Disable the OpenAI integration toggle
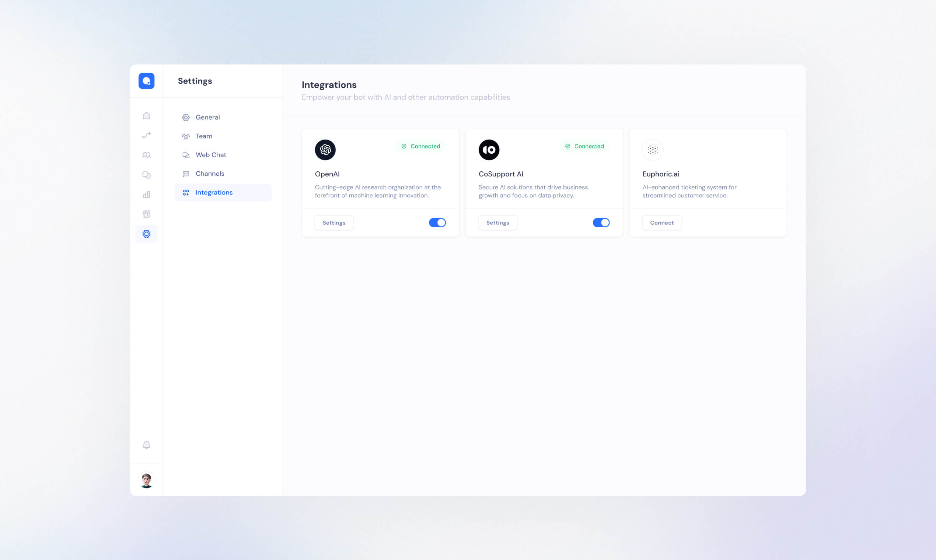This screenshot has height=560, width=936. pos(437,223)
